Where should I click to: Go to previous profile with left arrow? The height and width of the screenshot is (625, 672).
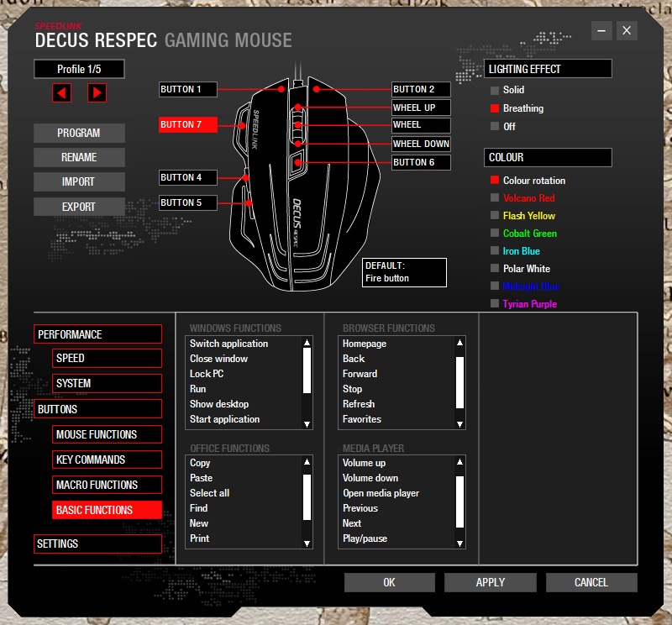[x=61, y=92]
